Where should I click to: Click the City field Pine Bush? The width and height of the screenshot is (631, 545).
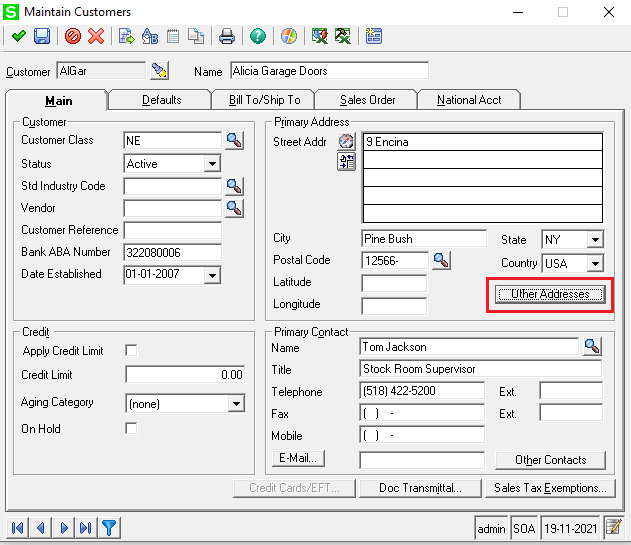pos(424,239)
